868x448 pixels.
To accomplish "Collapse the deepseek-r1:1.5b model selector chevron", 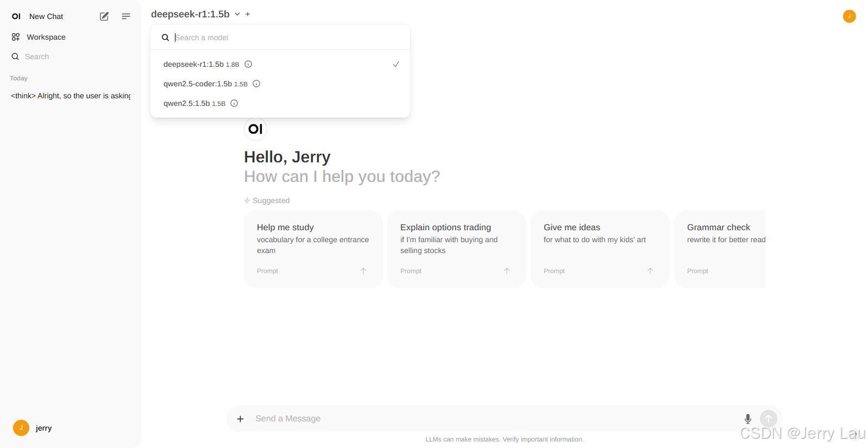I will 237,14.
